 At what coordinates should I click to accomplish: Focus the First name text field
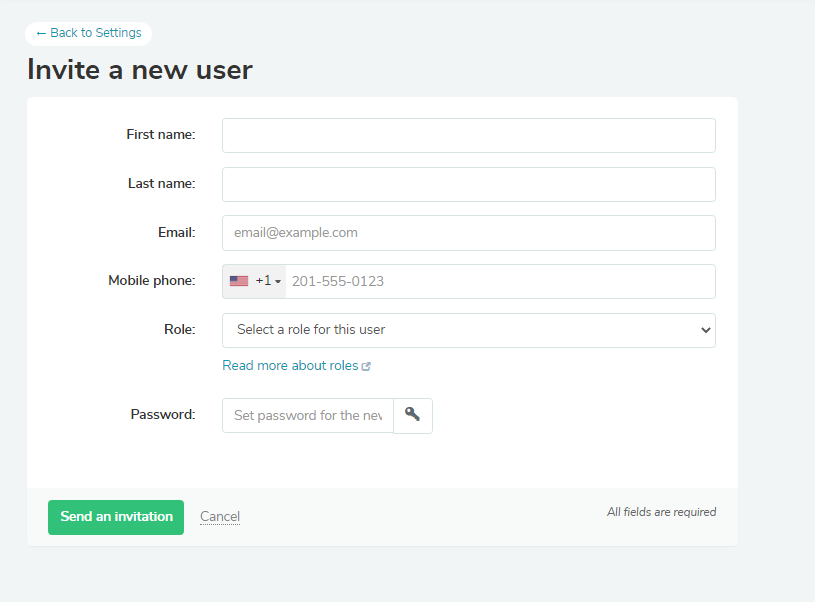pos(468,136)
